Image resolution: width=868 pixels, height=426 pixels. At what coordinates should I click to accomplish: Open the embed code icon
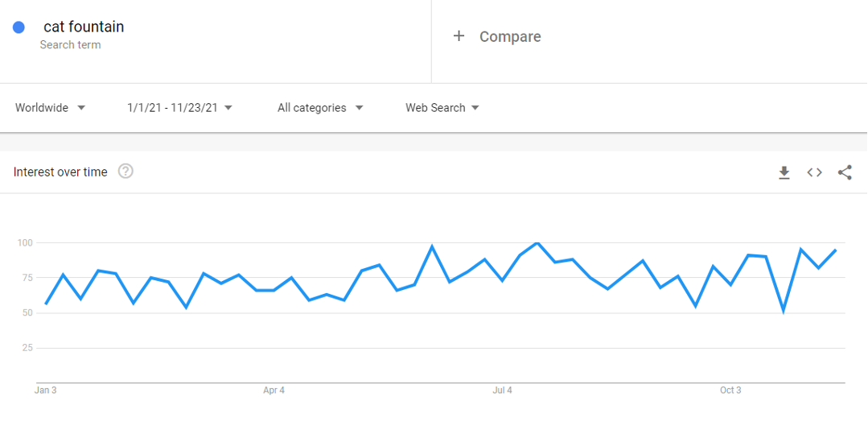(x=814, y=173)
